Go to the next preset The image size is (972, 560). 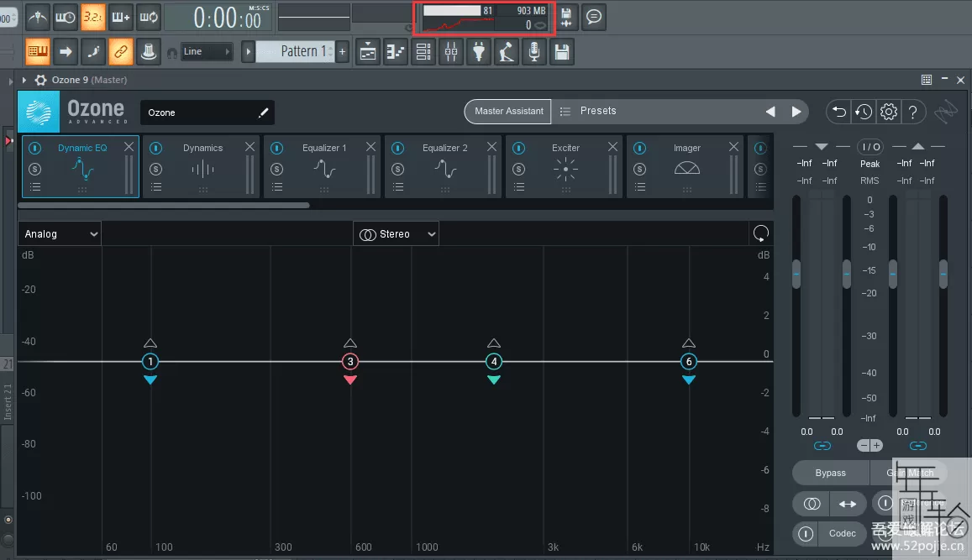[796, 112]
